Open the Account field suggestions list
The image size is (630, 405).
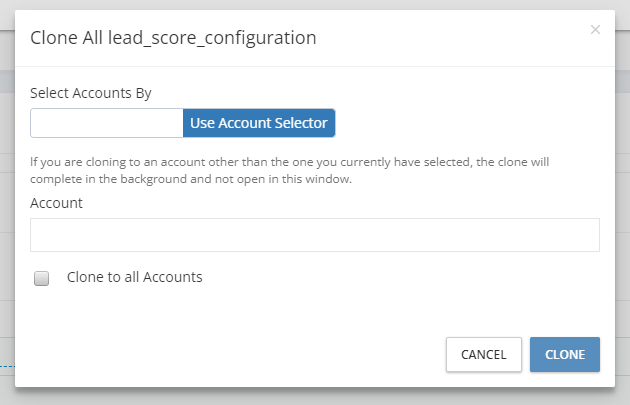click(x=315, y=235)
